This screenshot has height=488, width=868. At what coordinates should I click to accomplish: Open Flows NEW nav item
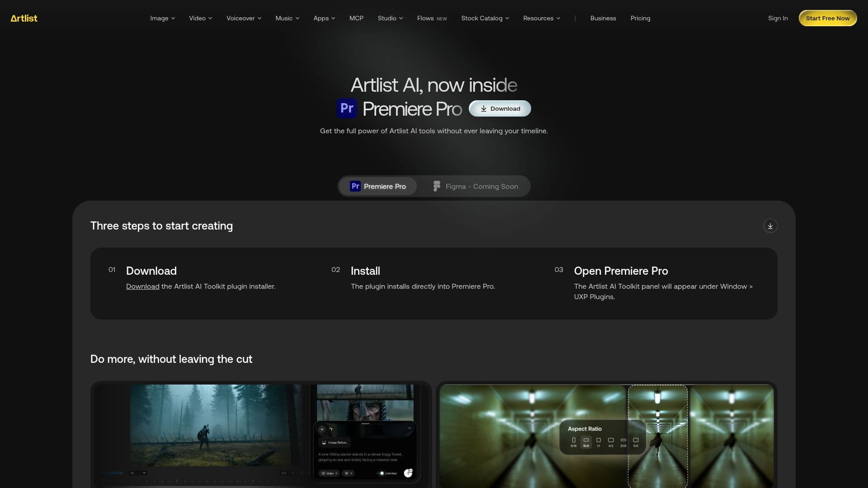pos(432,18)
